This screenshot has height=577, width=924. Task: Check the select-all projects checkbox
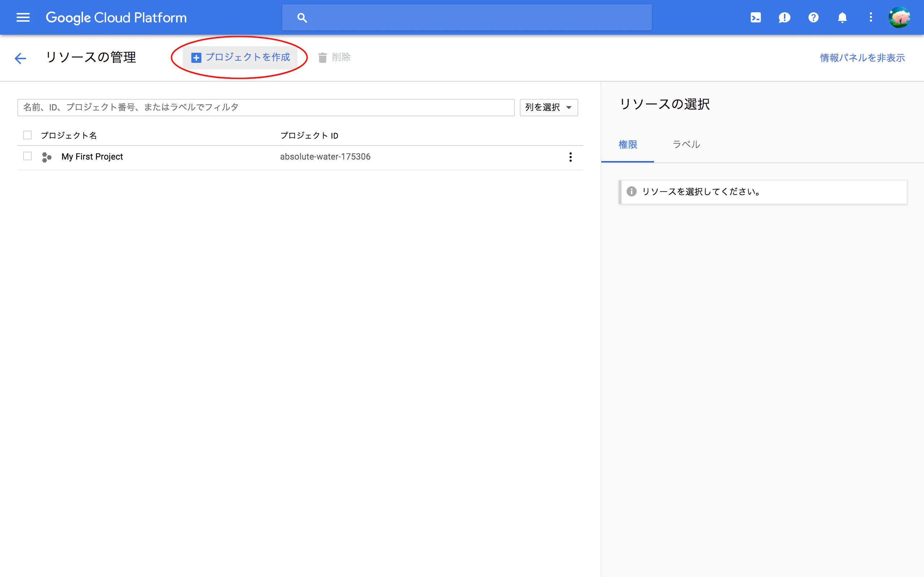[27, 135]
